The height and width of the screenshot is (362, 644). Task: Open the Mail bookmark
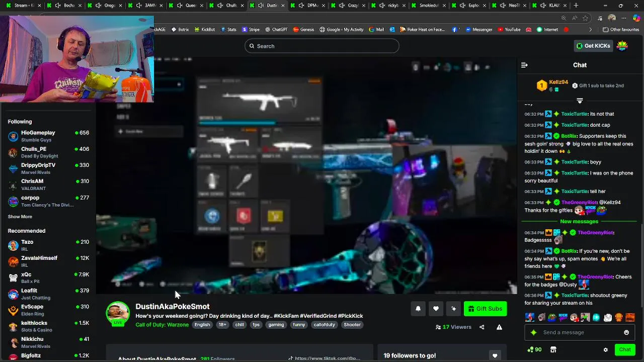(x=376, y=30)
